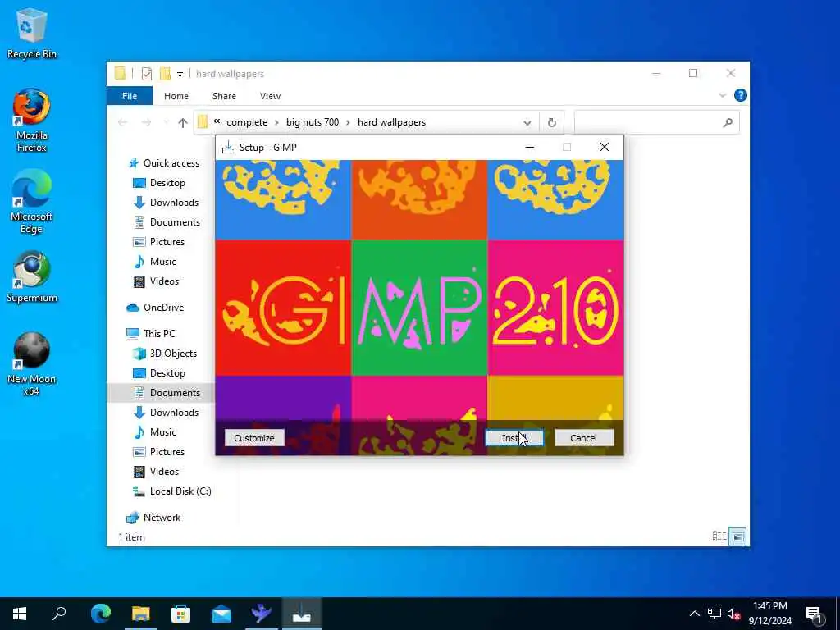Select the blue bird app on taskbar
This screenshot has width=840, height=630.
point(262,614)
